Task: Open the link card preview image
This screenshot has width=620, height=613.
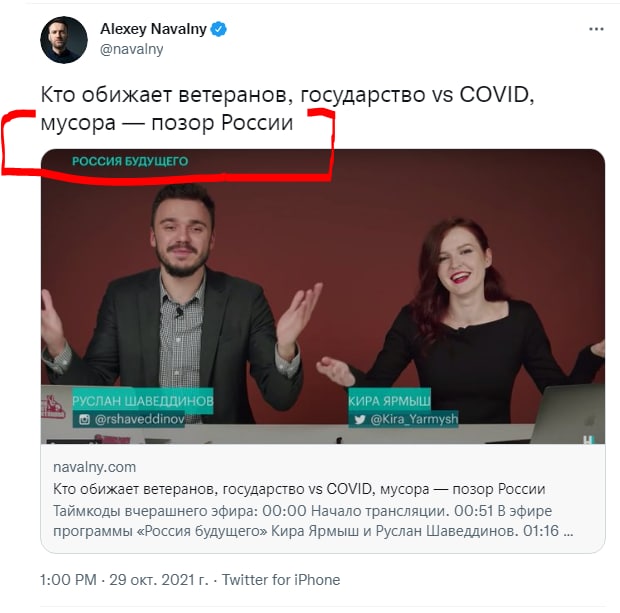Action: pos(323,296)
